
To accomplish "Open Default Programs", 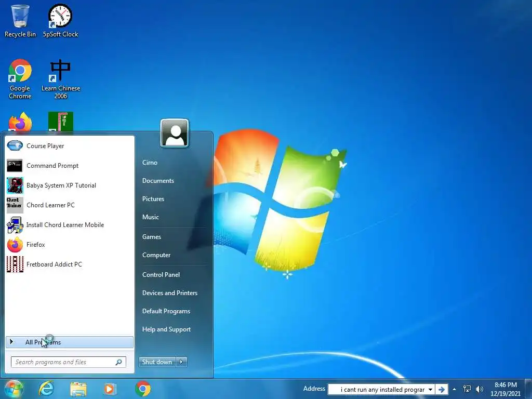I will [166, 311].
